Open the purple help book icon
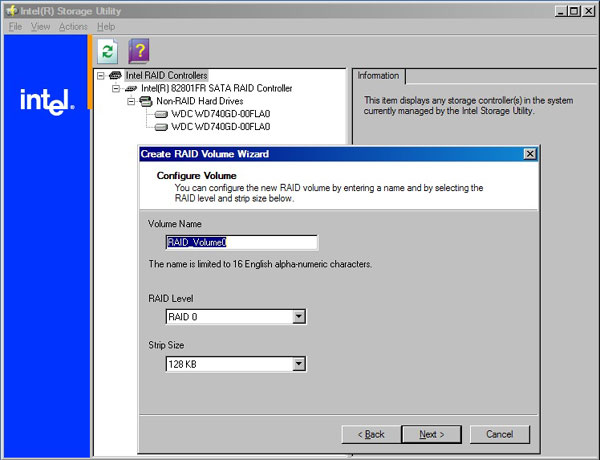Viewport: 600px width, 460px height. (x=139, y=51)
